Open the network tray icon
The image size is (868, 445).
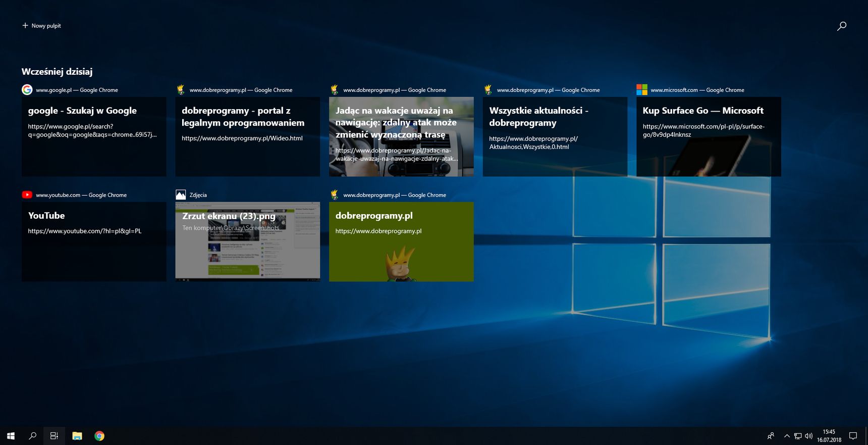[x=798, y=436]
